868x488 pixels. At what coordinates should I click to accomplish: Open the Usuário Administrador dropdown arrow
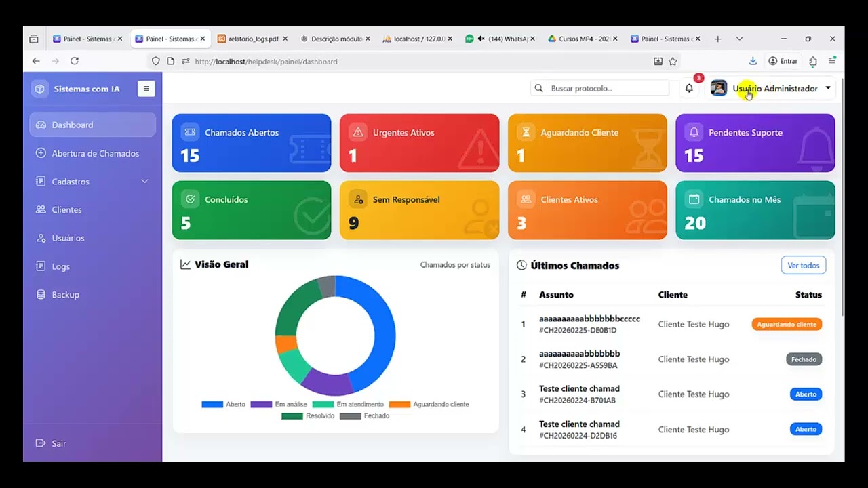(828, 88)
